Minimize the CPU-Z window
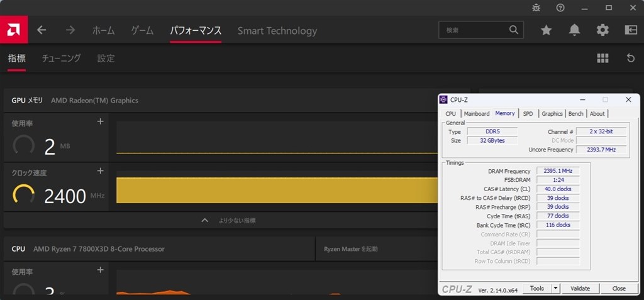 point(582,99)
